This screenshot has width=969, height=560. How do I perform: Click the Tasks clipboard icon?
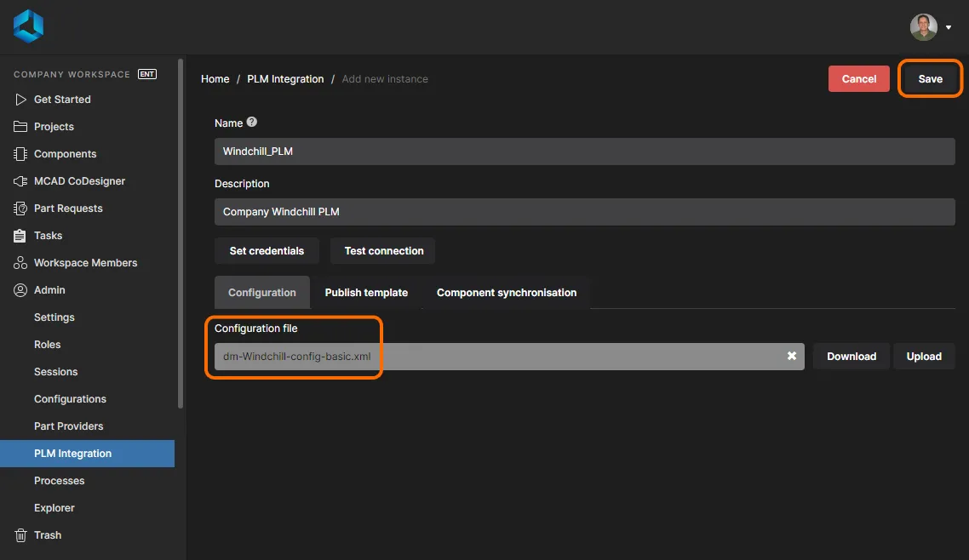(20, 236)
